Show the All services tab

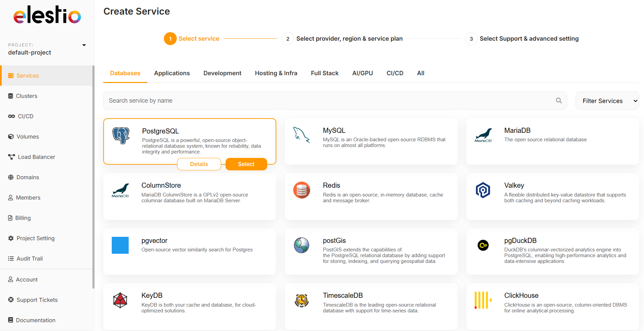click(421, 73)
